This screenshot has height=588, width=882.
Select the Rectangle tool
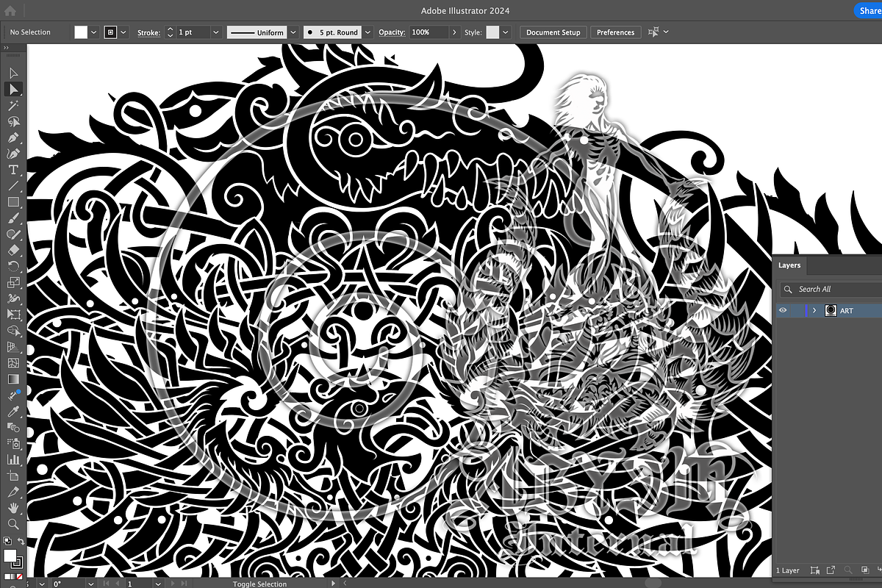[13, 202]
